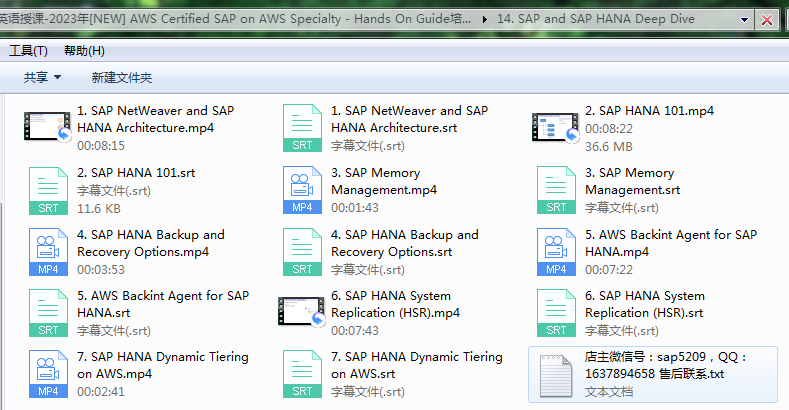Select SRT icon of 6. System Replication (HSR).srt

[556, 313]
